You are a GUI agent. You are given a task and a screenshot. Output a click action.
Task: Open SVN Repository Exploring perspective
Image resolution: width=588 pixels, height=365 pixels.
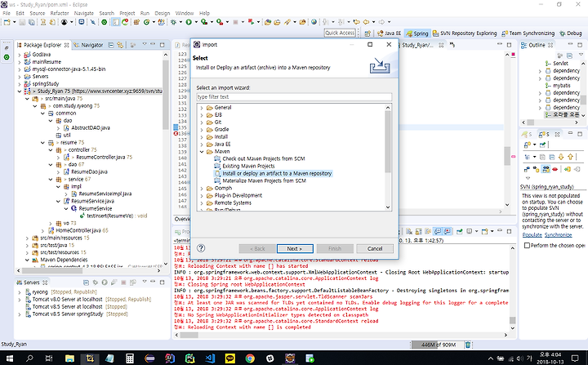[x=465, y=33]
